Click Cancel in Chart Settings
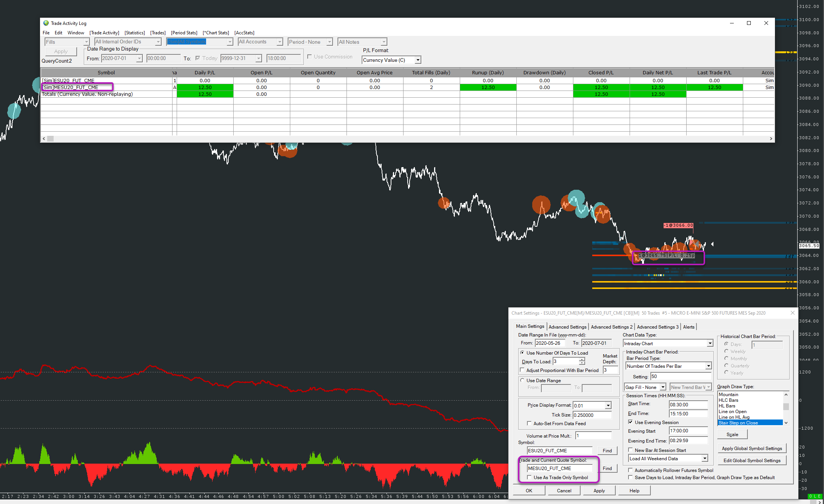Image resolution: width=824 pixels, height=504 pixels. tap(564, 490)
